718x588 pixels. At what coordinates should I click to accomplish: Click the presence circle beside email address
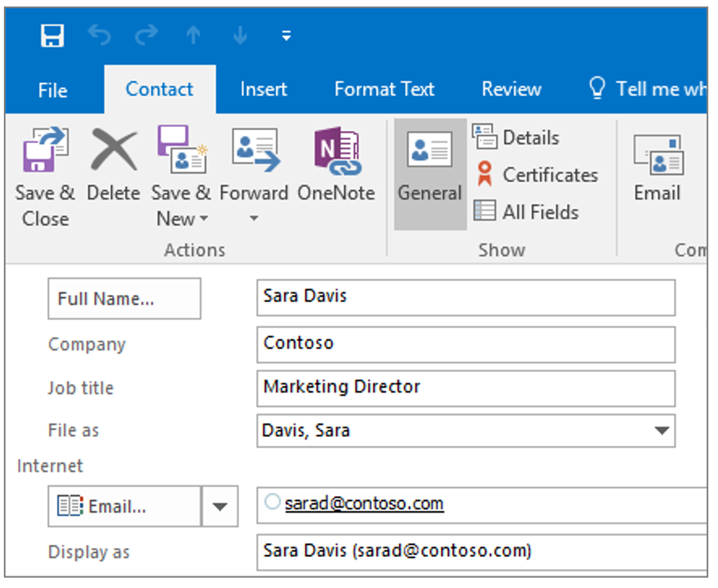(272, 502)
